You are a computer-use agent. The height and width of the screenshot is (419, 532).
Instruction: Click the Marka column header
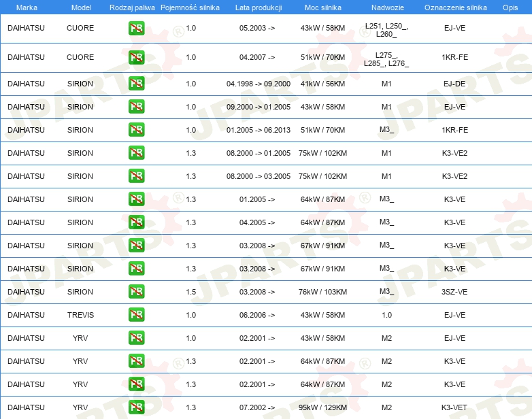point(27,7)
